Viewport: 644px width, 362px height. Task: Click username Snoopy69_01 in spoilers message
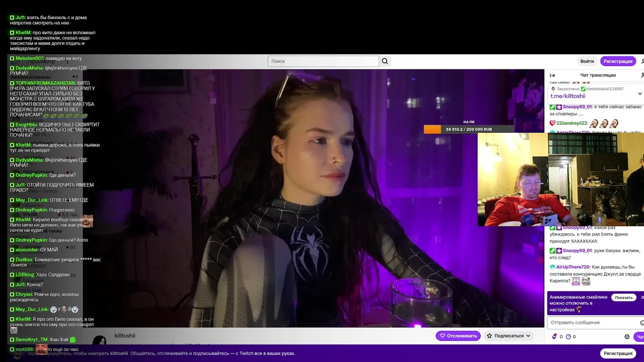point(577,107)
